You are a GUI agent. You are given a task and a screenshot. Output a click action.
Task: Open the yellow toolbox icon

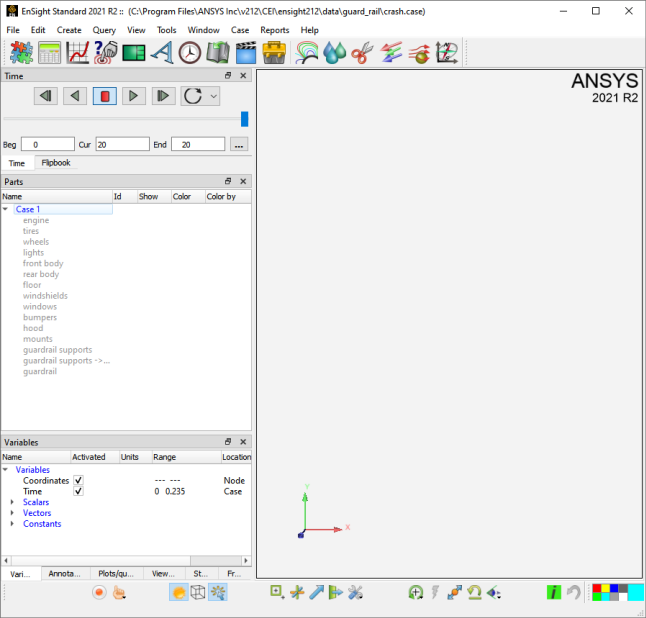[274, 53]
